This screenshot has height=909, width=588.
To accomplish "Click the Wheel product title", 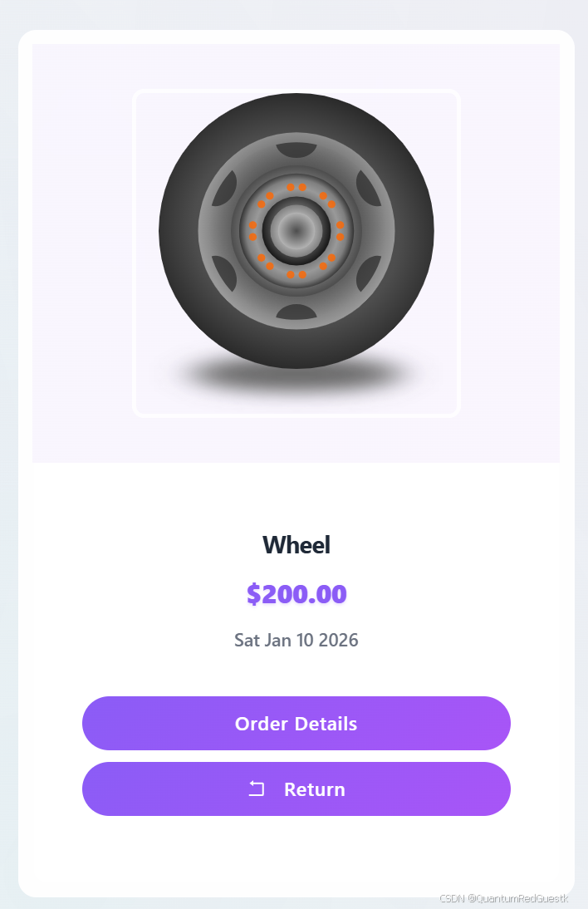I will click(x=296, y=545).
